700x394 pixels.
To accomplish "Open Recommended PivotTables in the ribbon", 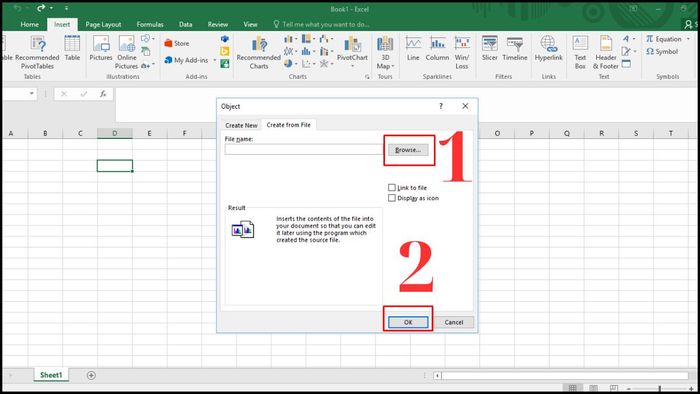I will (38, 52).
